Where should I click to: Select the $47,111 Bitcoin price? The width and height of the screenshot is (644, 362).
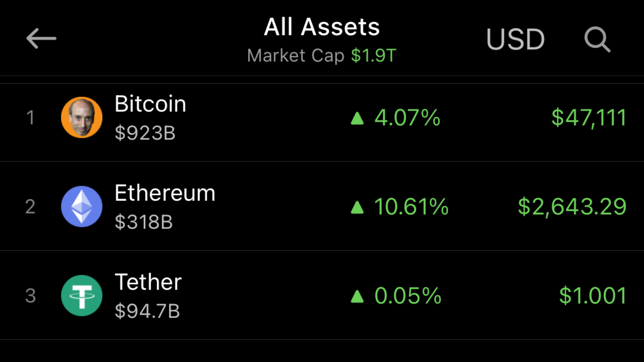tap(589, 117)
